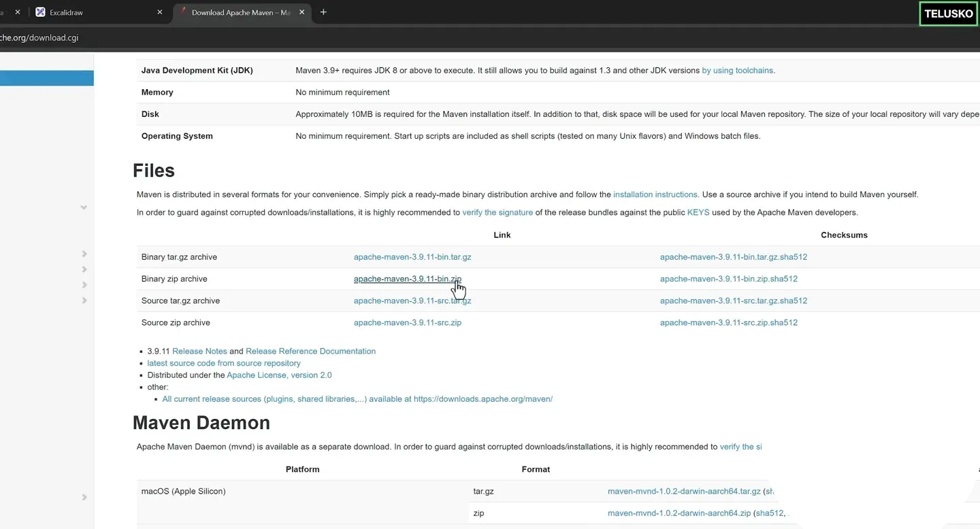Close the Excalidraw tab
Image resolution: width=980 pixels, height=529 pixels.
pyautogui.click(x=160, y=12)
